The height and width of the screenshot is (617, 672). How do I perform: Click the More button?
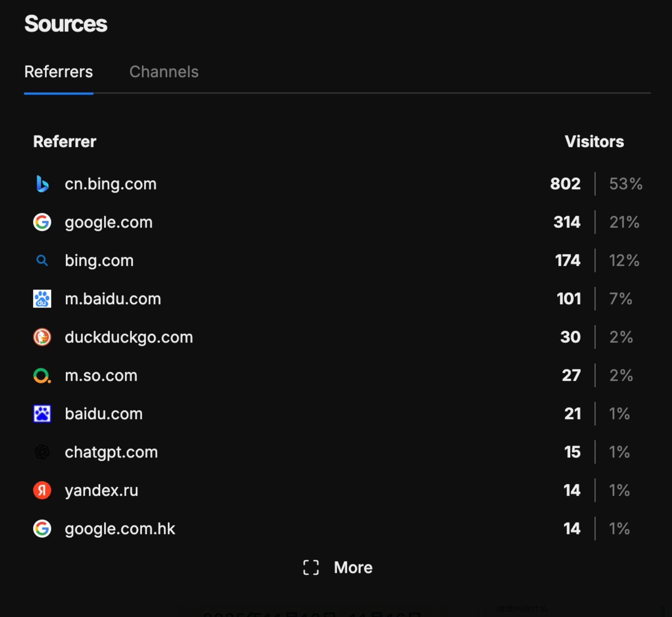pos(353,567)
